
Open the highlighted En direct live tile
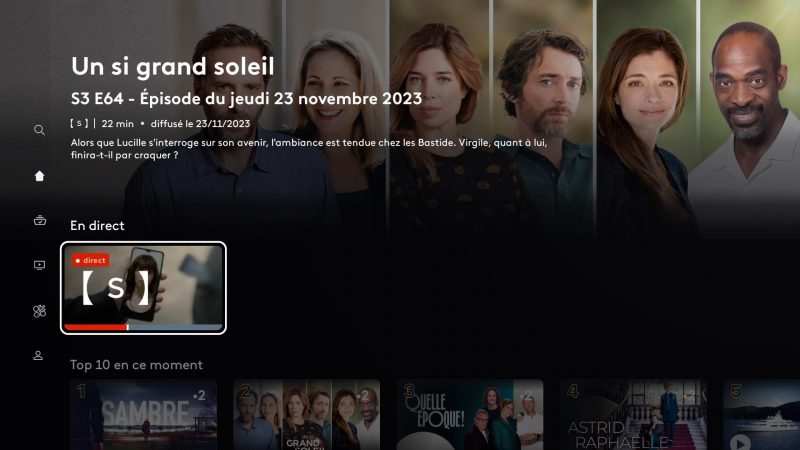click(x=143, y=288)
